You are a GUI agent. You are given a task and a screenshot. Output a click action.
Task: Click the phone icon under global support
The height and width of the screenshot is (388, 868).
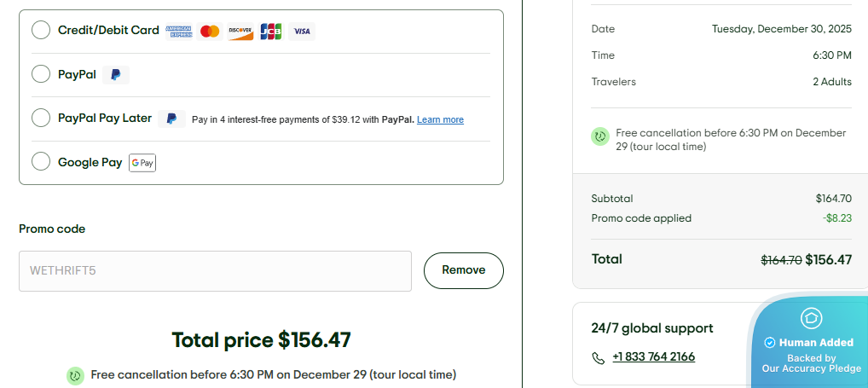click(599, 357)
